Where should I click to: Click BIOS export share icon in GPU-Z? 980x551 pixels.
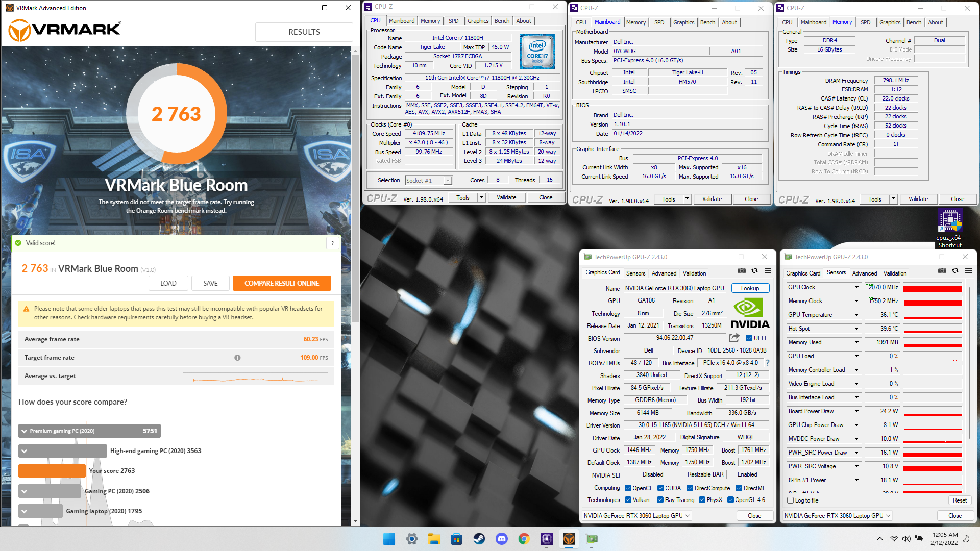pos(734,338)
